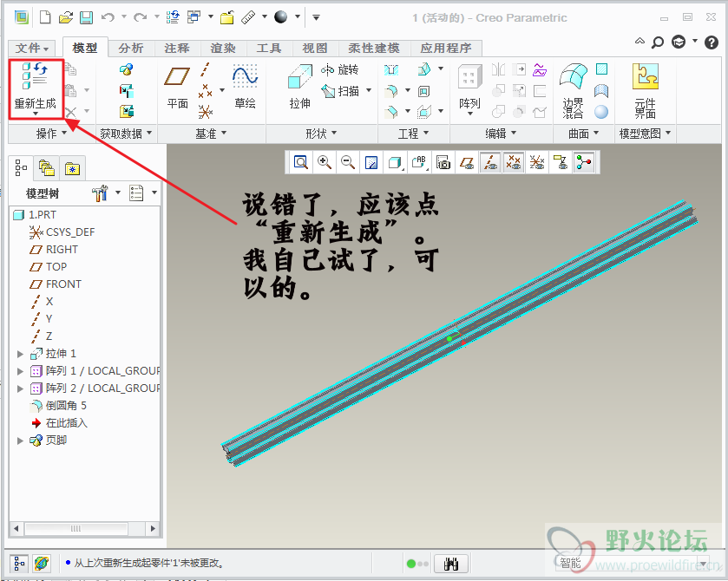Screen dimensions: 728x581
Task: Expand the 拉伸 1 feature node
Action: click(x=20, y=354)
